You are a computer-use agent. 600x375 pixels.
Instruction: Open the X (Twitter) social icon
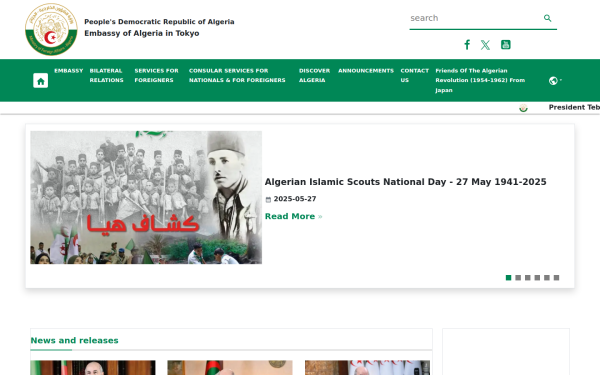tap(485, 45)
